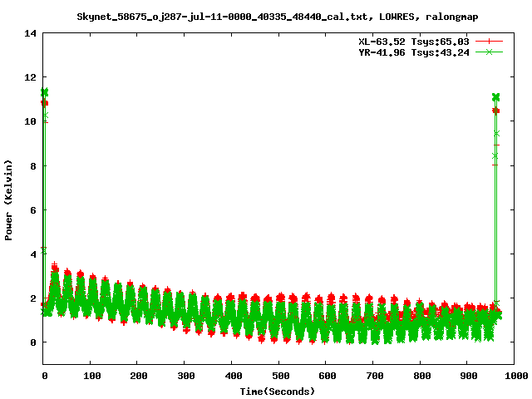Click the x-axis tick label '200'
Viewport: 532px width, 399px height.
tap(139, 376)
